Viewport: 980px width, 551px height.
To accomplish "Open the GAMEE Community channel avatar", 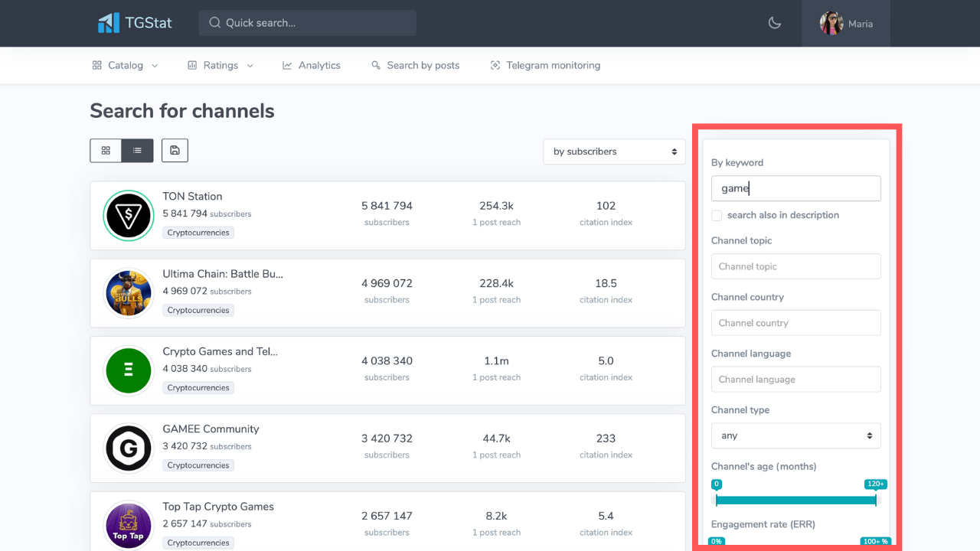I will coord(129,448).
